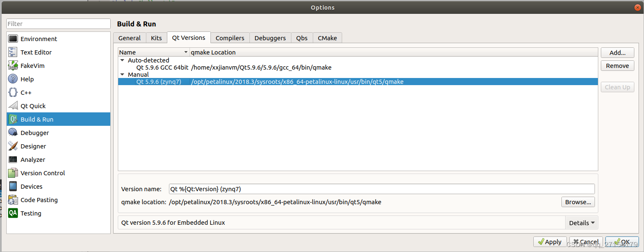Select the Version Control settings icon
This screenshot has height=252, width=644.
(13, 173)
